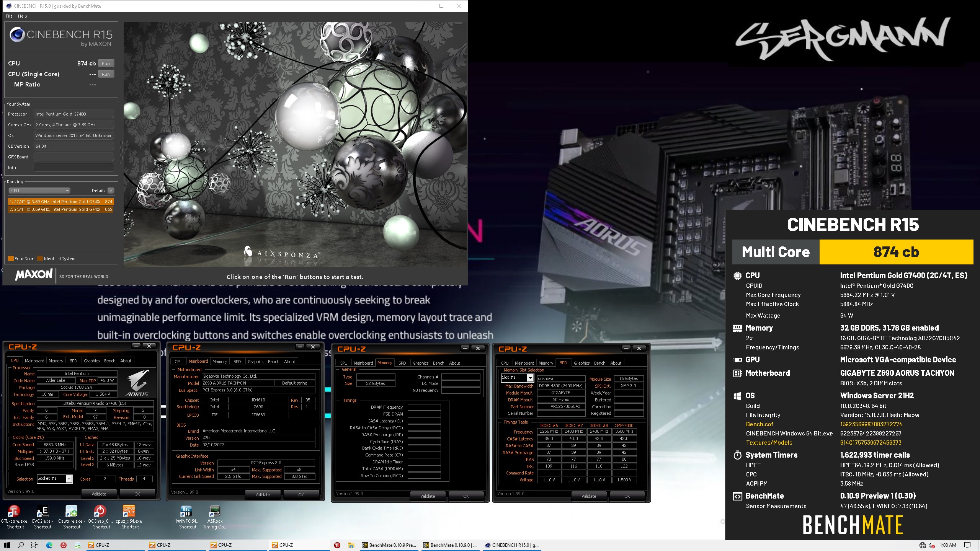The width and height of the screenshot is (980, 551).
Task: Click OK in the first CPU-Z window
Action: [137, 494]
